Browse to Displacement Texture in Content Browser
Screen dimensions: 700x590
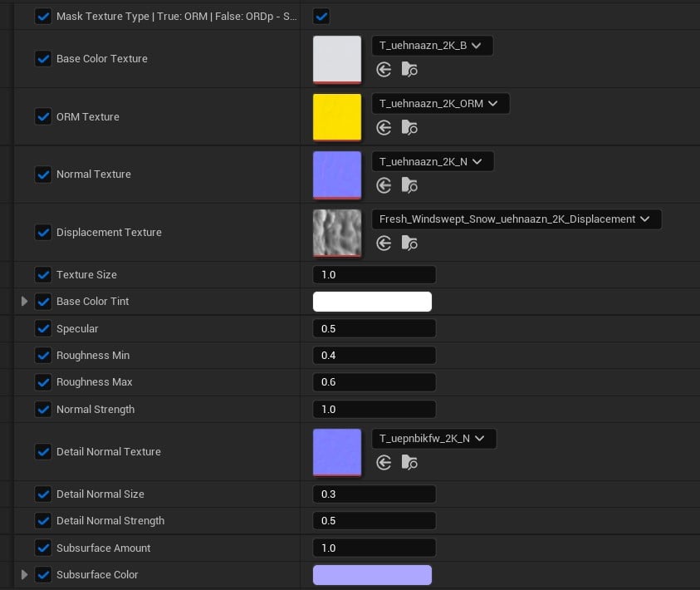[x=409, y=243]
